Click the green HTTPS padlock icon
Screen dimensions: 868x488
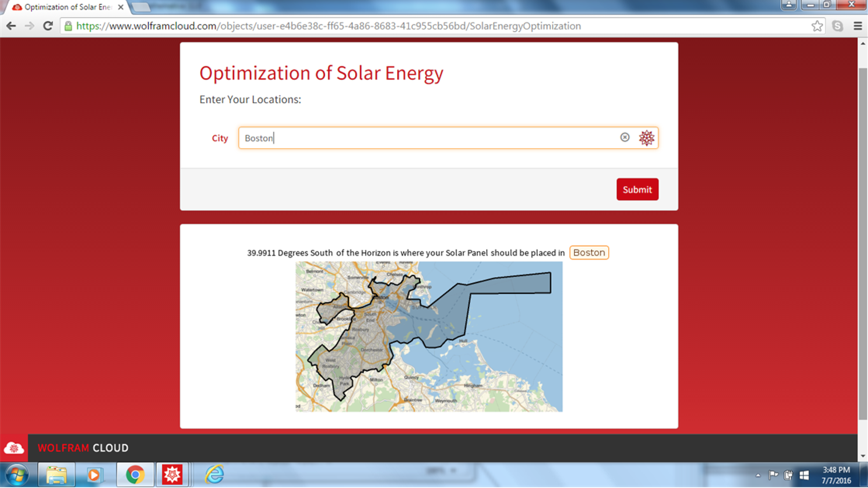pyautogui.click(x=68, y=26)
